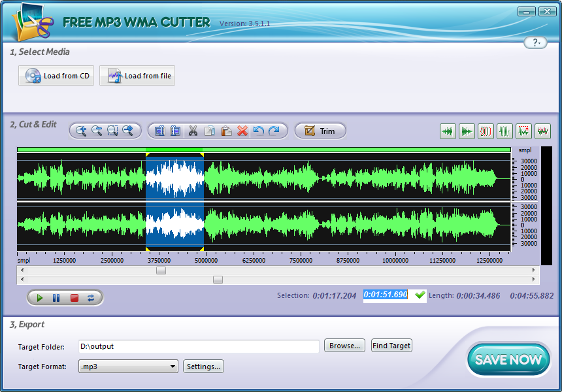Image resolution: width=562 pixels, height=392 pixels.
Task: Click the Load from file button
Action: click(138, 76)
